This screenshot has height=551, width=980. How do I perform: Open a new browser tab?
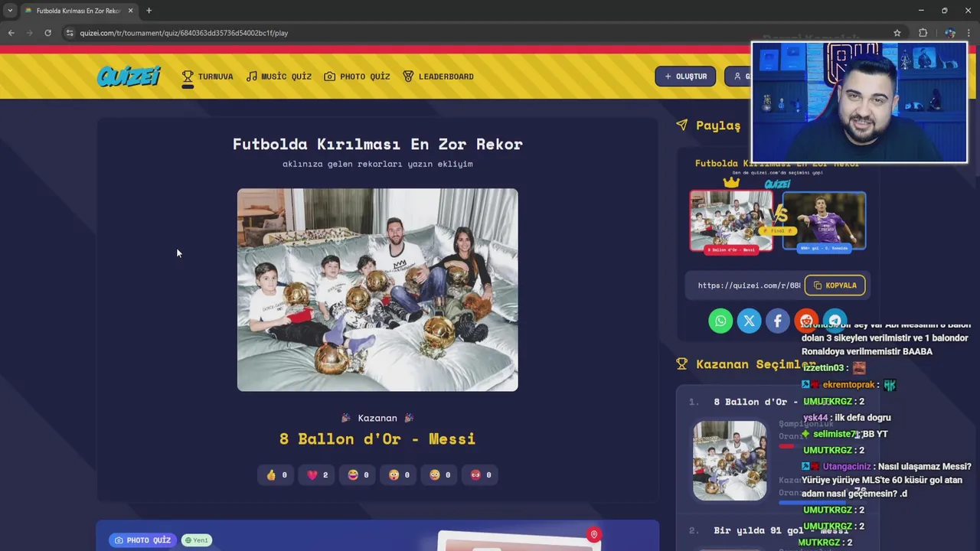149,11
